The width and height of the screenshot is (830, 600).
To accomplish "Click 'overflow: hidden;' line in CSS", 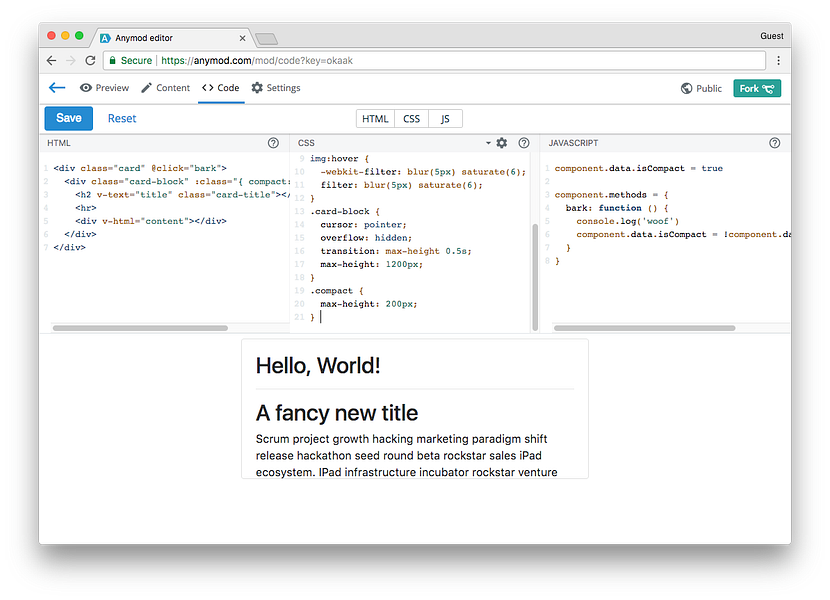I will 366,238.
